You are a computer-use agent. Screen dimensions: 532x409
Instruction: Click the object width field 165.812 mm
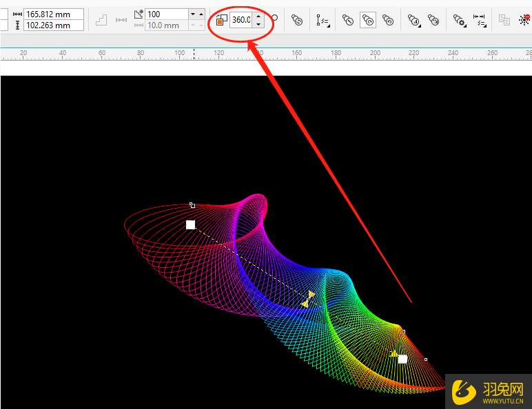[x=53, y=14]
